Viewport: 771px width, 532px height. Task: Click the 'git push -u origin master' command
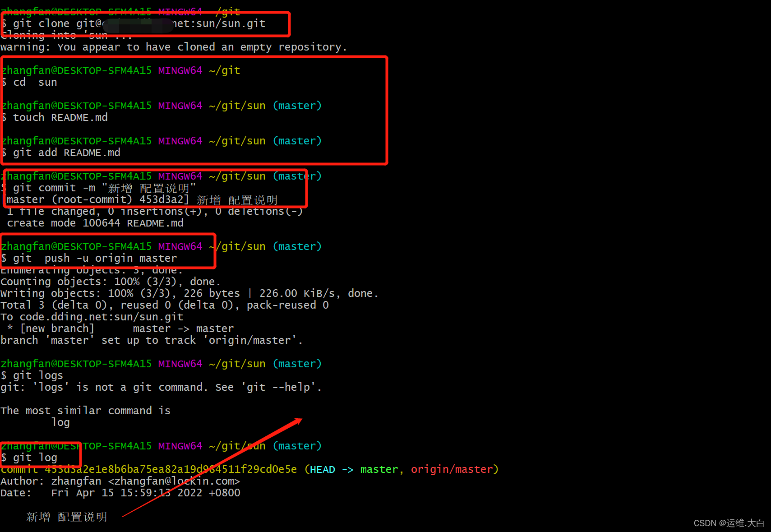click(89, 258)
